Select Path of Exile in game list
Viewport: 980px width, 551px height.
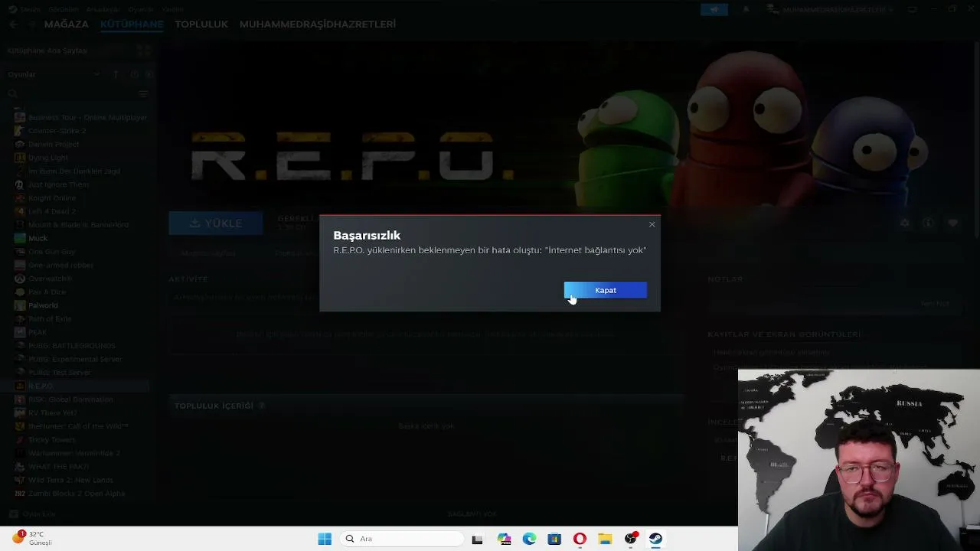(x=43, y=318)
